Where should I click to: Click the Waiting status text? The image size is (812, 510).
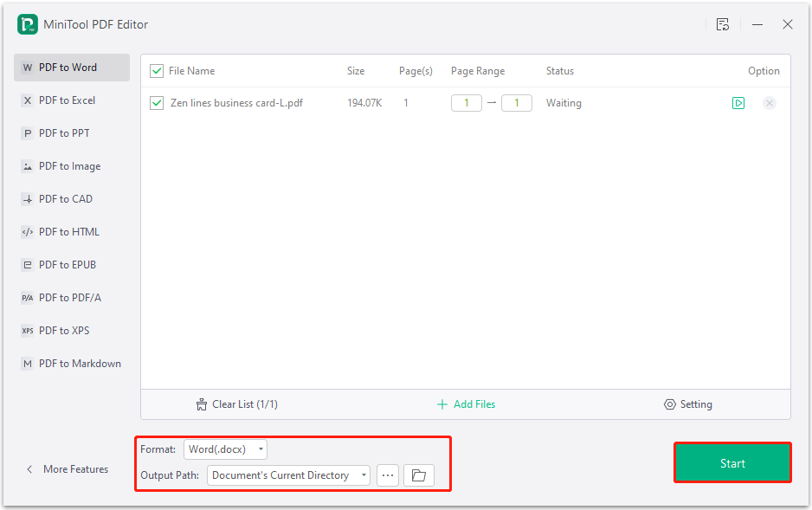click(x=564, y=103)
